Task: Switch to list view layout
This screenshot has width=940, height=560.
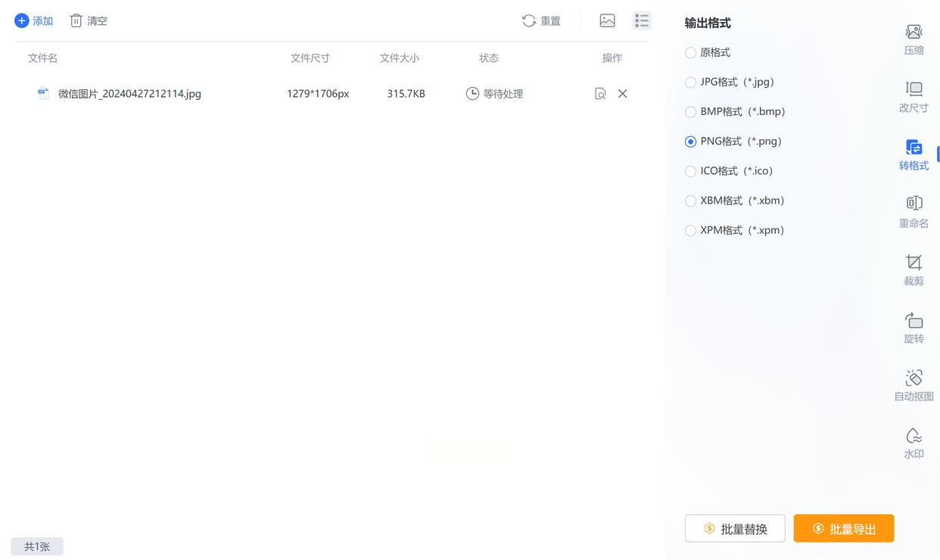Action: 642,21
